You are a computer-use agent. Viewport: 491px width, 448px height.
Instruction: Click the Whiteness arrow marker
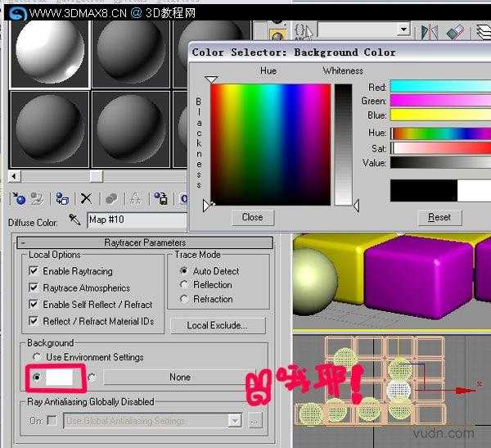(x=356, y=206)
